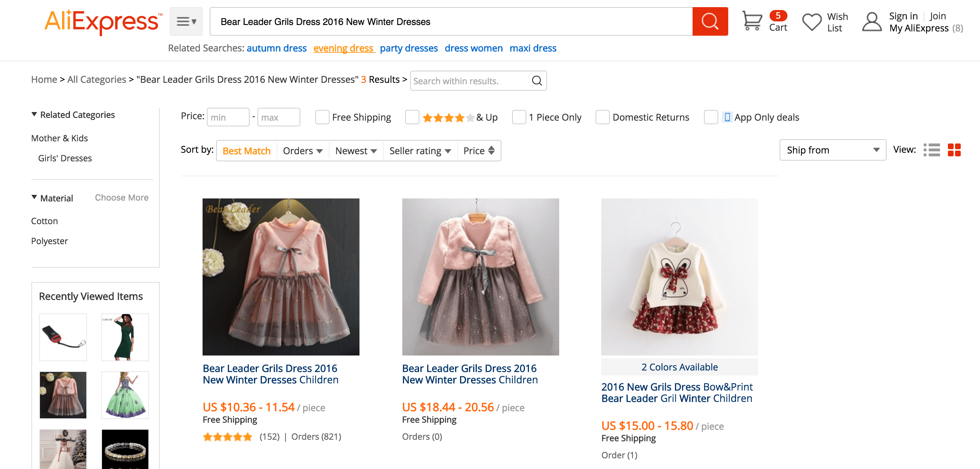Click the orange search magnifier button

[x=710, y=21]
